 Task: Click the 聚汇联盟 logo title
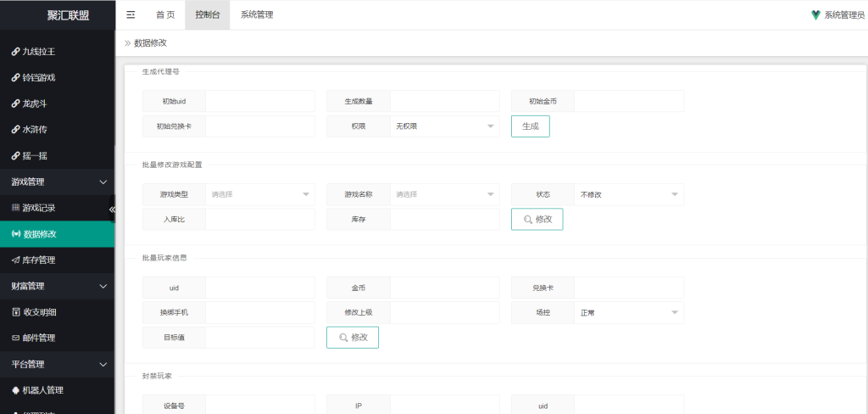point(68,15)
